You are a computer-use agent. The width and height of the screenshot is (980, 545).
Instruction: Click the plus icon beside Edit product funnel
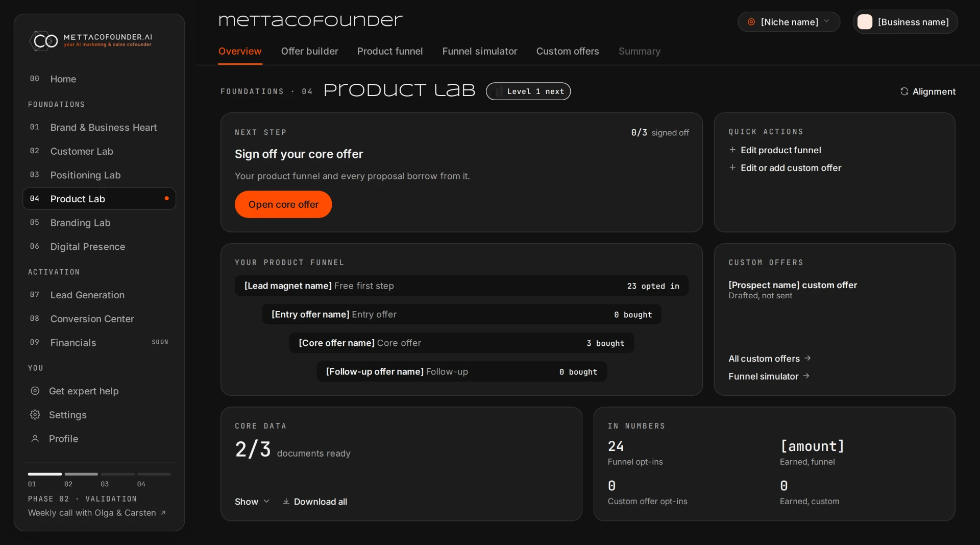[732, 150]
